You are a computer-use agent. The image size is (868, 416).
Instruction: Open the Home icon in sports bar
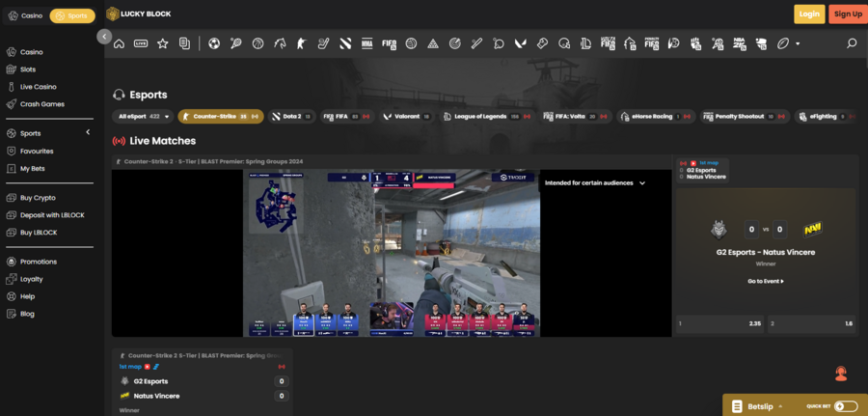point(119,43)
